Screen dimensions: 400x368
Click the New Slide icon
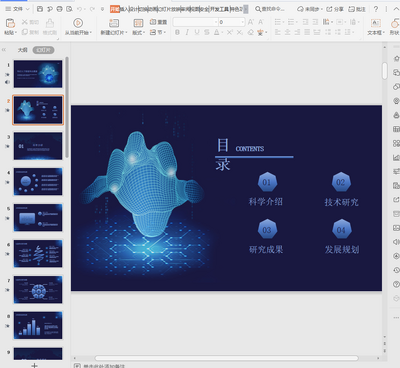(x=114, y=23)
